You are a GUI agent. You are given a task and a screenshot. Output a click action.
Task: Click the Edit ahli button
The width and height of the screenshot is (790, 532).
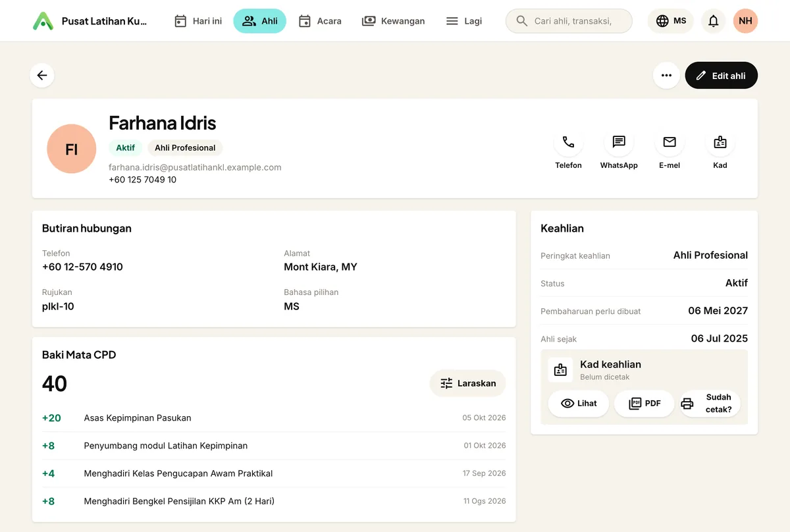(722, 75)
